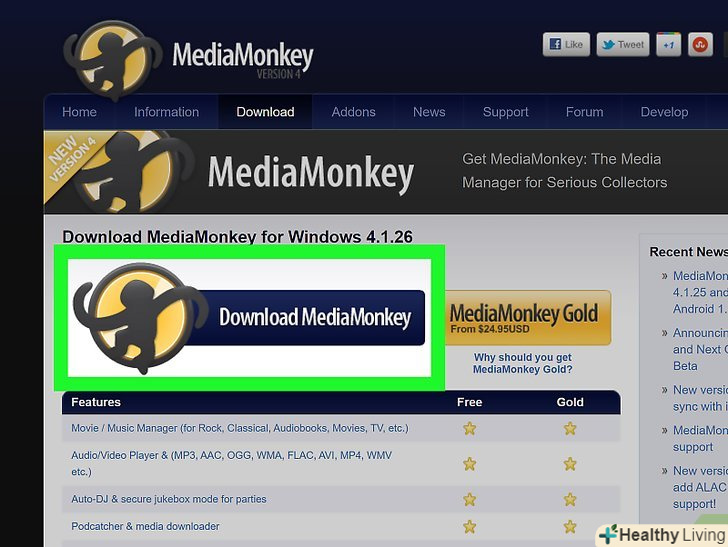Viewport: 728px width, 547px height.
Task: Open the News tab
Action: click(x=429, y=112)
